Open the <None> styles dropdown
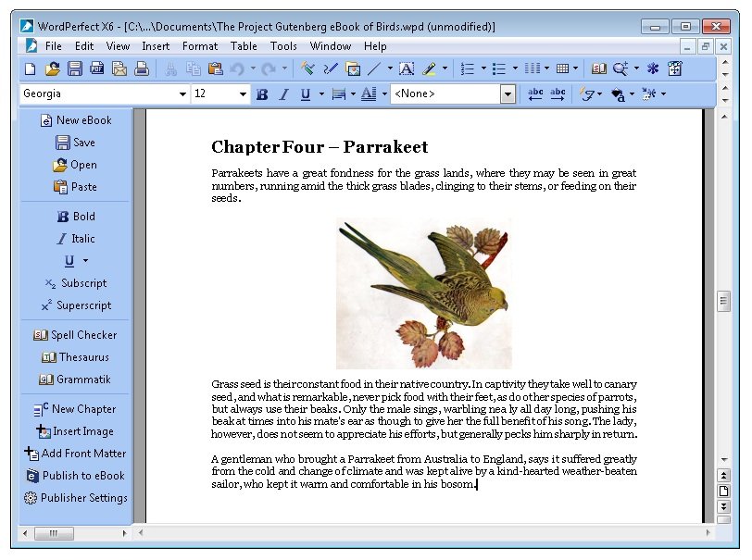 [508, 94]
